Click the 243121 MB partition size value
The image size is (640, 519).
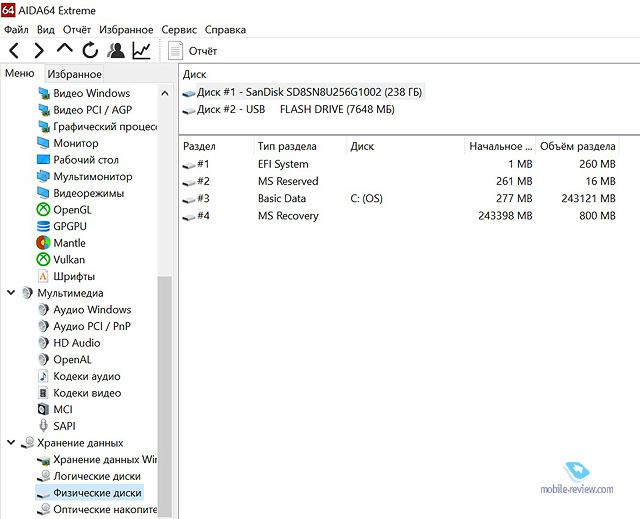(x=588, y=199)
